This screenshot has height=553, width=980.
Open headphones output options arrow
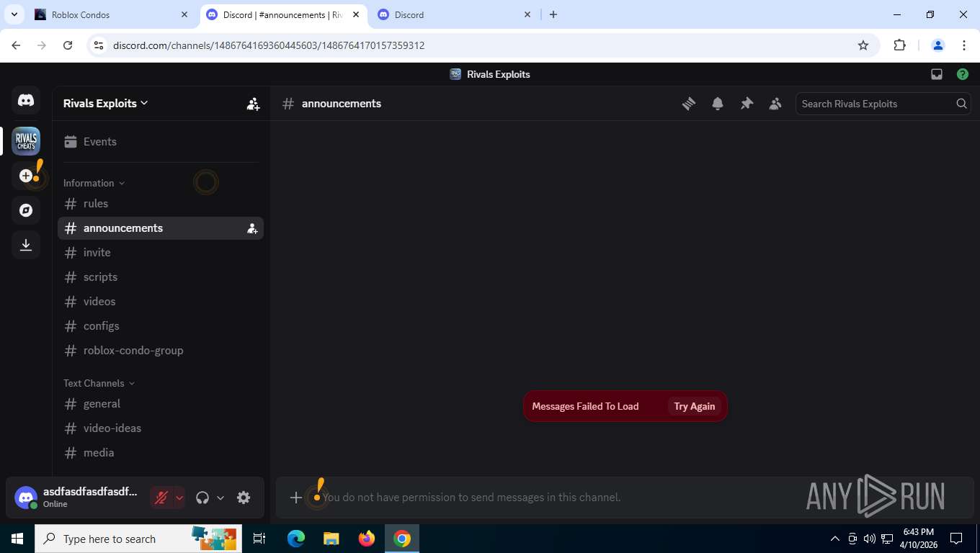220,498
